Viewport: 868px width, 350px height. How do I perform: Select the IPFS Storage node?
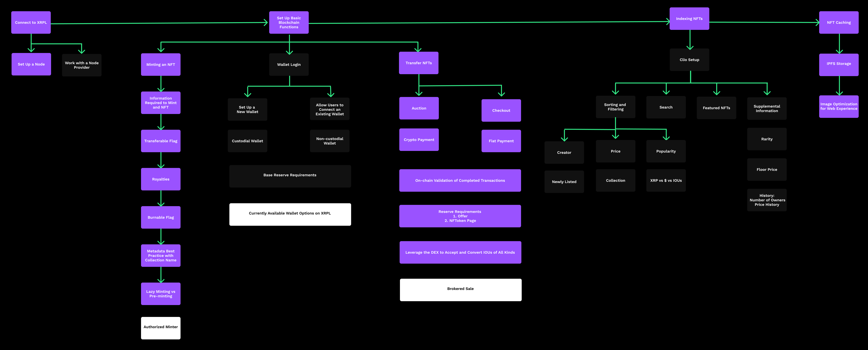[839, 64]
